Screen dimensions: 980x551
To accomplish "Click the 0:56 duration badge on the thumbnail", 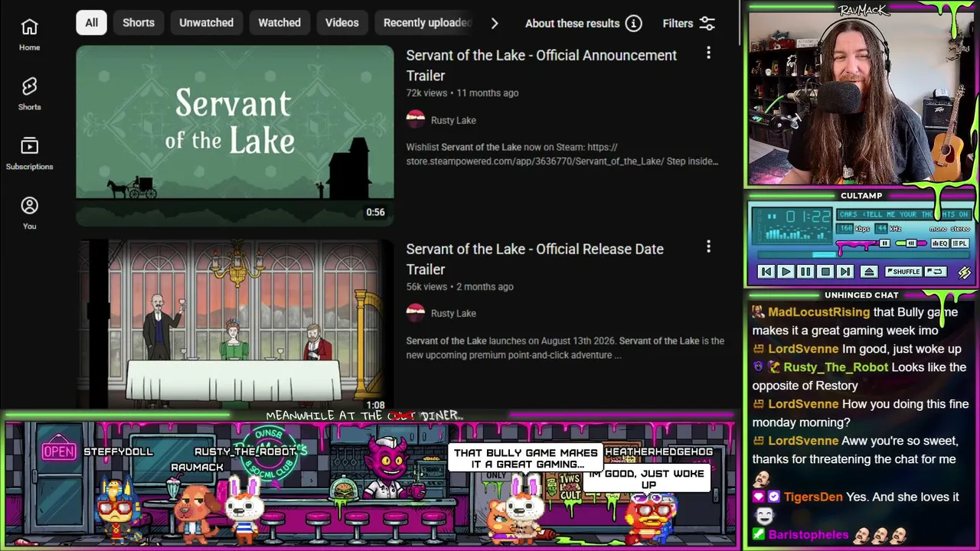I will pos(375,212).
